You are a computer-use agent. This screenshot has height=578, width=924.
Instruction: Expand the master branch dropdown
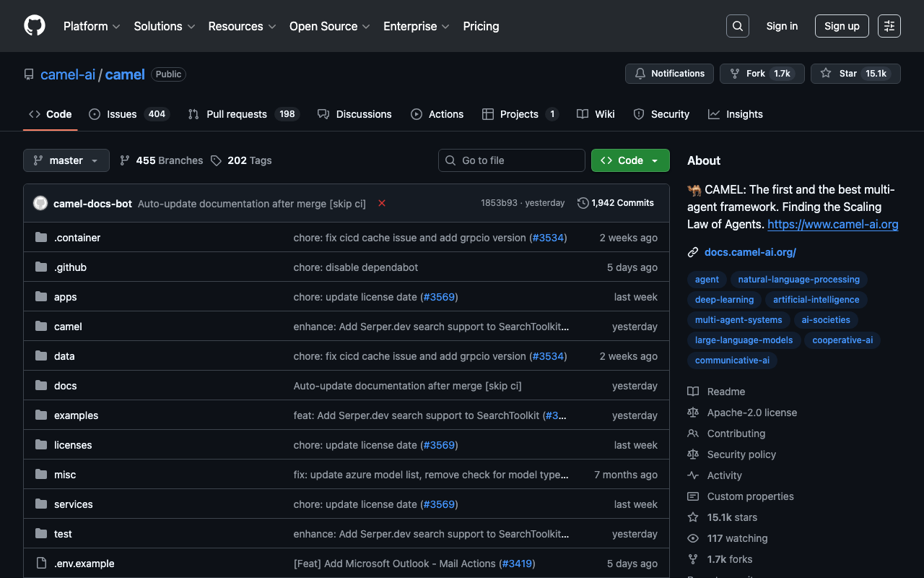(x=66, y=160)
